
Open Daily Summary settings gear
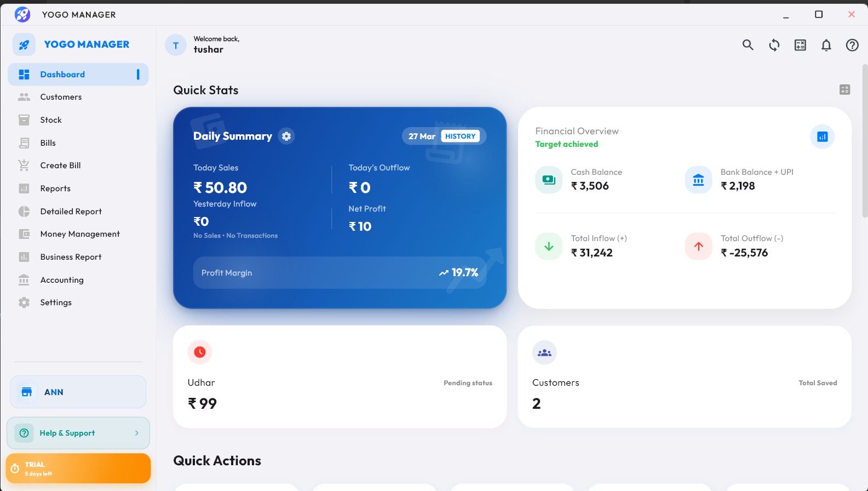286,136
